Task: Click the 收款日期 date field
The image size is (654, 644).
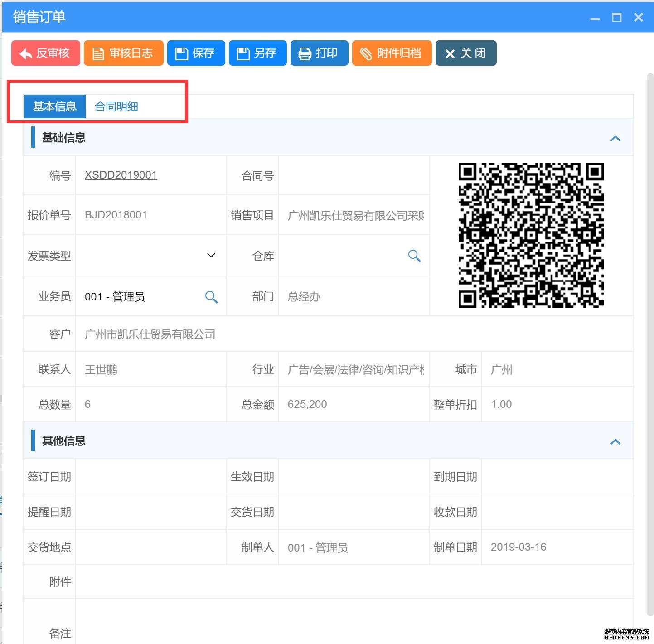Action: pos(557,512)
